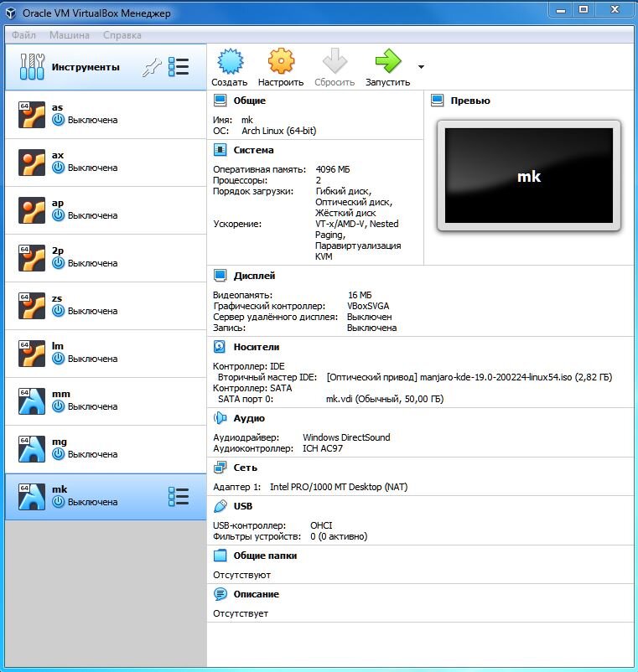
Task: Click the Общие section icon
Action: tap(220, 101)
